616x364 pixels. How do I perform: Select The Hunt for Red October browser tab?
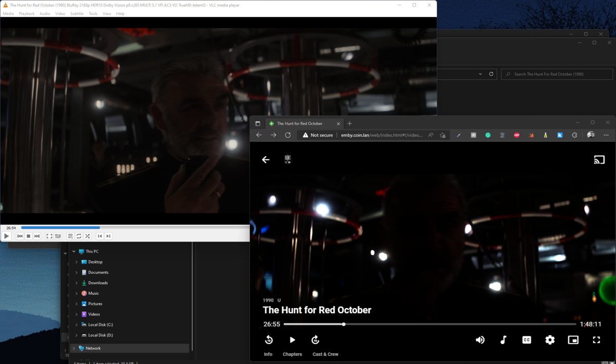300,123
